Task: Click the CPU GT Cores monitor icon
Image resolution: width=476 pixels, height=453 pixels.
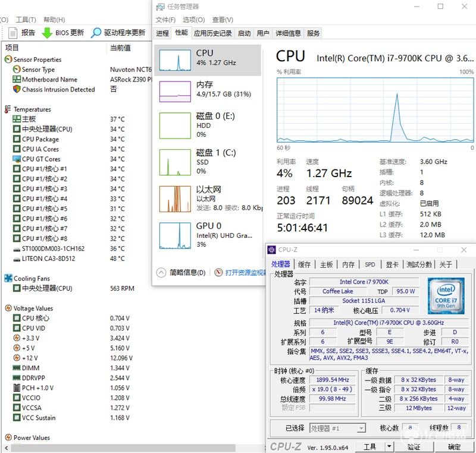Action: [17, 159]
